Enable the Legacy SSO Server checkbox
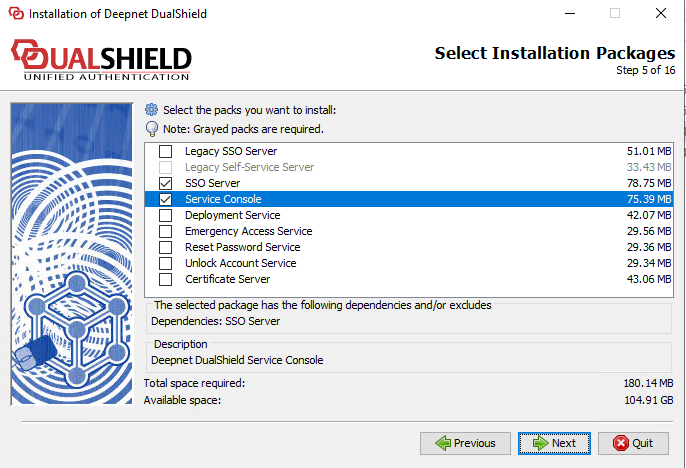The width and height of the screenshot is (686, 468). [x=166, y=151]
